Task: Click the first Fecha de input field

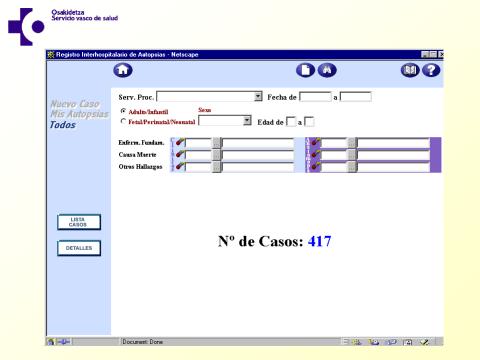Action: click(x=315, y=97)
